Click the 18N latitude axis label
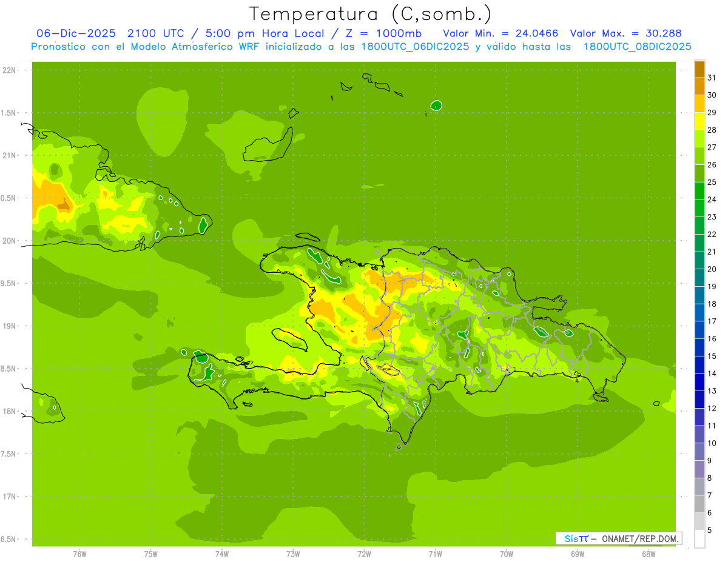 coord(10,411)
